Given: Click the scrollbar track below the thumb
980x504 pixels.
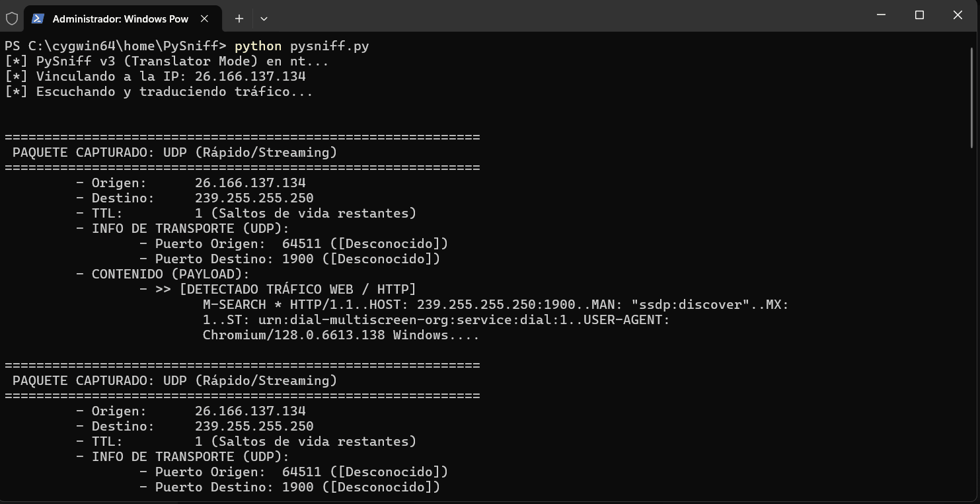Looking at the screenshot, I should click(973, 324).
